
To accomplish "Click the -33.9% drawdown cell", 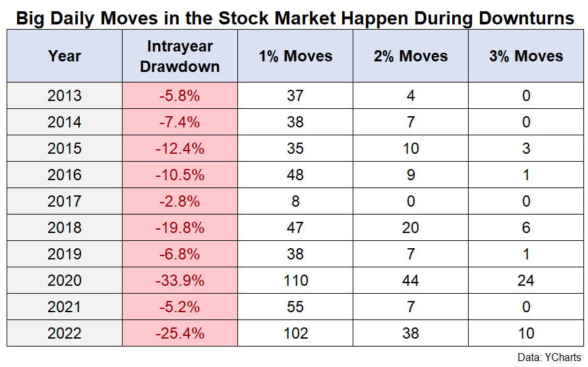I will (x=180, y=281).
